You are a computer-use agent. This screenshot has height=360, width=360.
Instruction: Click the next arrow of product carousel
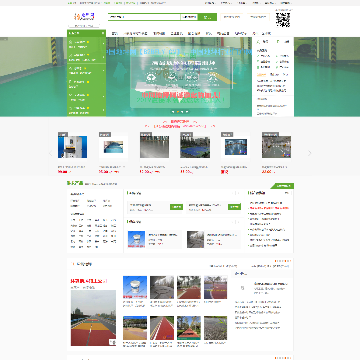coord(309,153)
